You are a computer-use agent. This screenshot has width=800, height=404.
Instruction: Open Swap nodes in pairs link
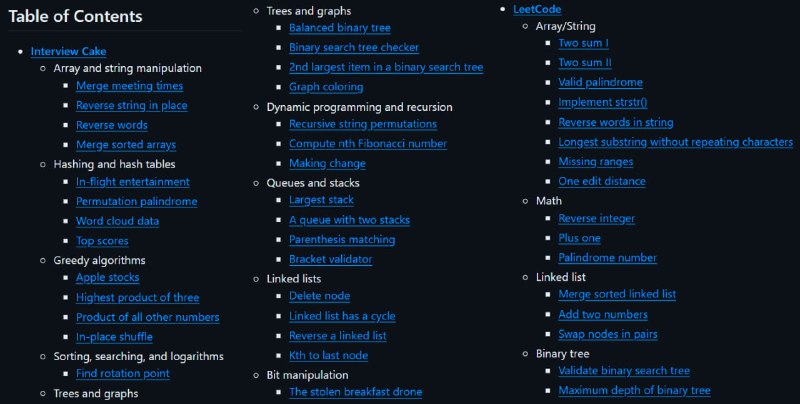point(608,335)
